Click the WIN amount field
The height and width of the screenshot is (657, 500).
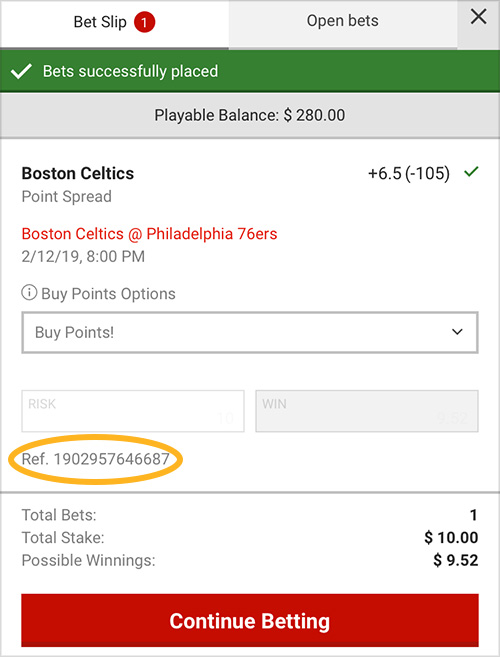click(x=367, y=411)
